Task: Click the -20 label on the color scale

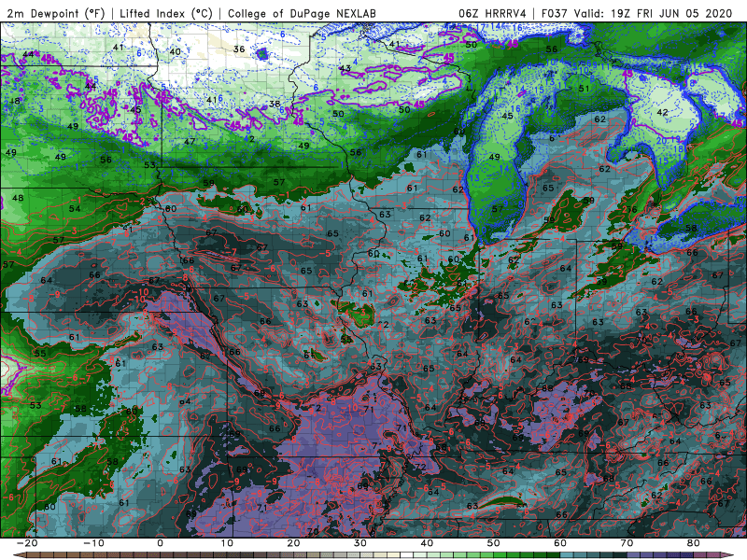Action: pyautogui.click(x=27, y=543)
